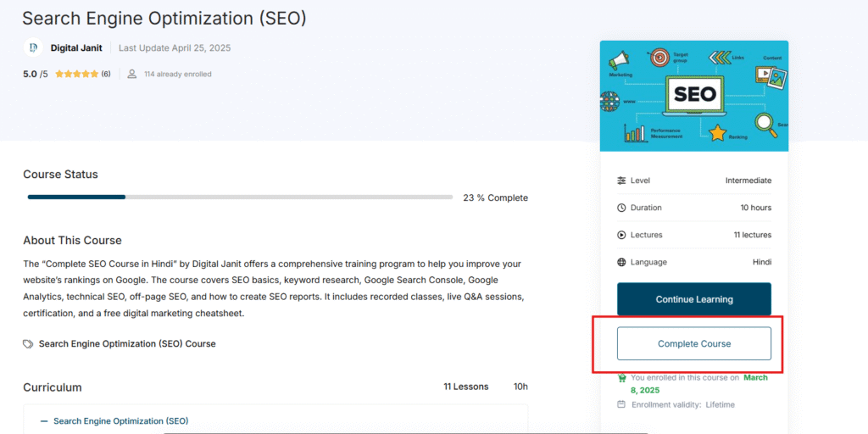The width and height of the screenshot is (868, 434).
Task: Click the (6) review count
Action: pyautogui.click(x=106, y=75)
